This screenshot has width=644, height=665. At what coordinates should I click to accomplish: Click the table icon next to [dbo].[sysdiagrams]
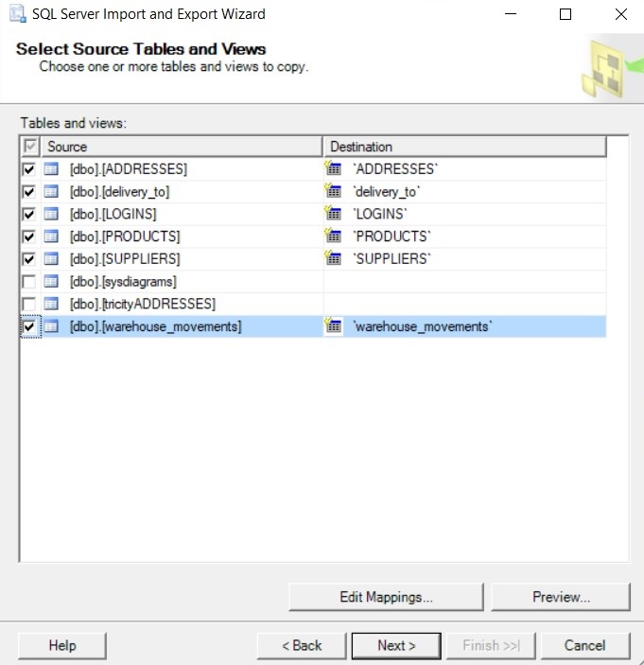tap(51, 281)
